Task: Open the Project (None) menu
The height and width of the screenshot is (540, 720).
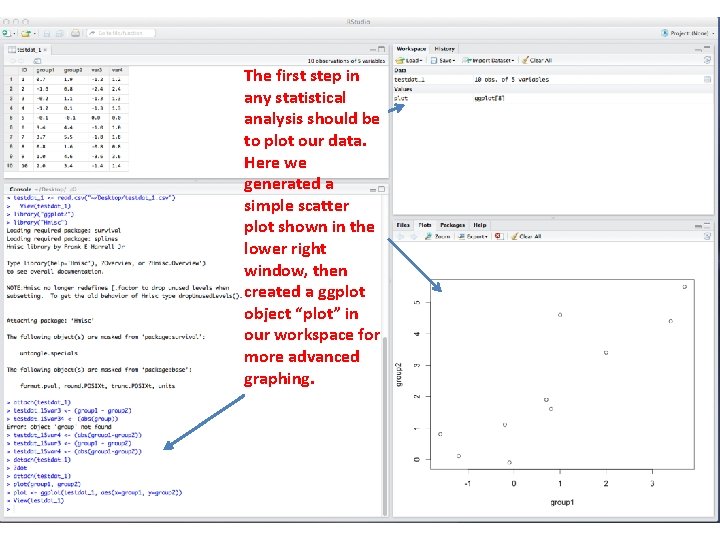Action: tap(687, 33)
